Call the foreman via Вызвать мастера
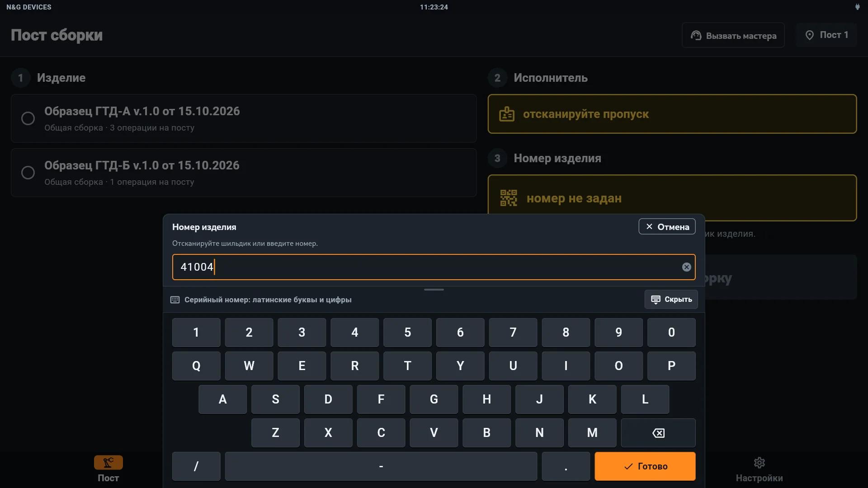The height and width of the screenshot is (488, 868). point(733,35)
